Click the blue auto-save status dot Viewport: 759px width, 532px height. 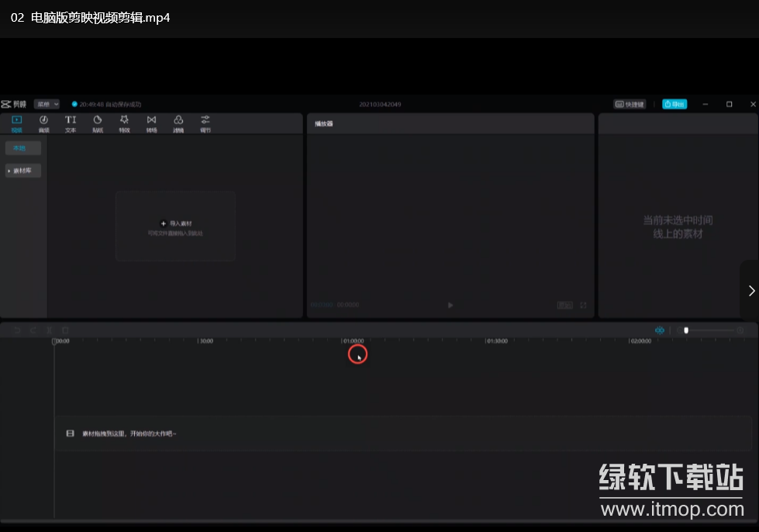(74, 104)
